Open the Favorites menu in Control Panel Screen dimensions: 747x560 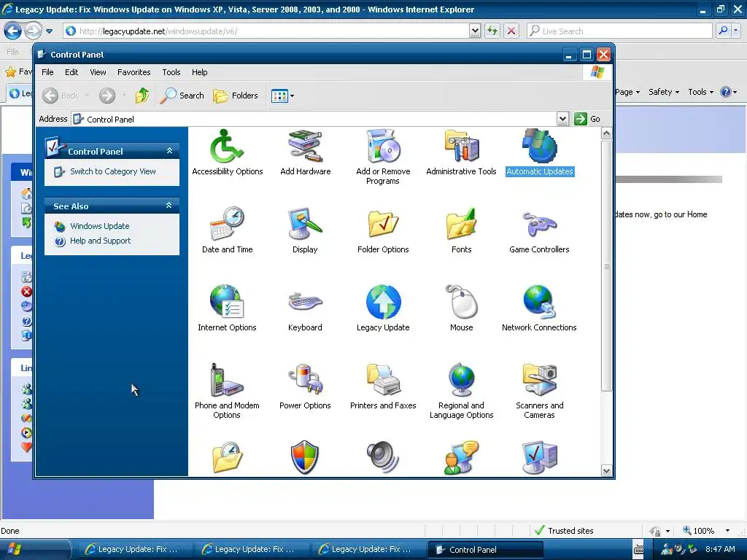[x=134, y=72]
